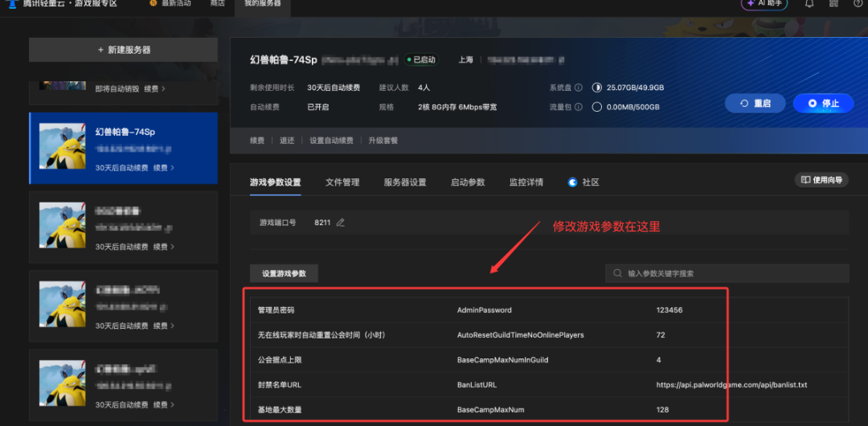Show info tooltip icon for 流量包

pyautogui.click(x=579, y=107)
